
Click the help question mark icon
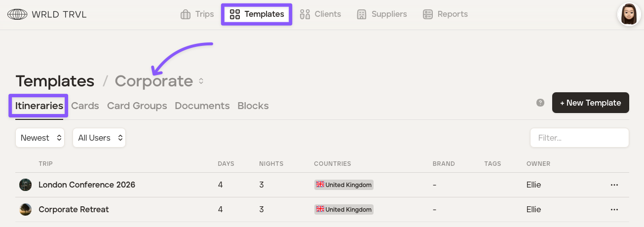(540, 103)
